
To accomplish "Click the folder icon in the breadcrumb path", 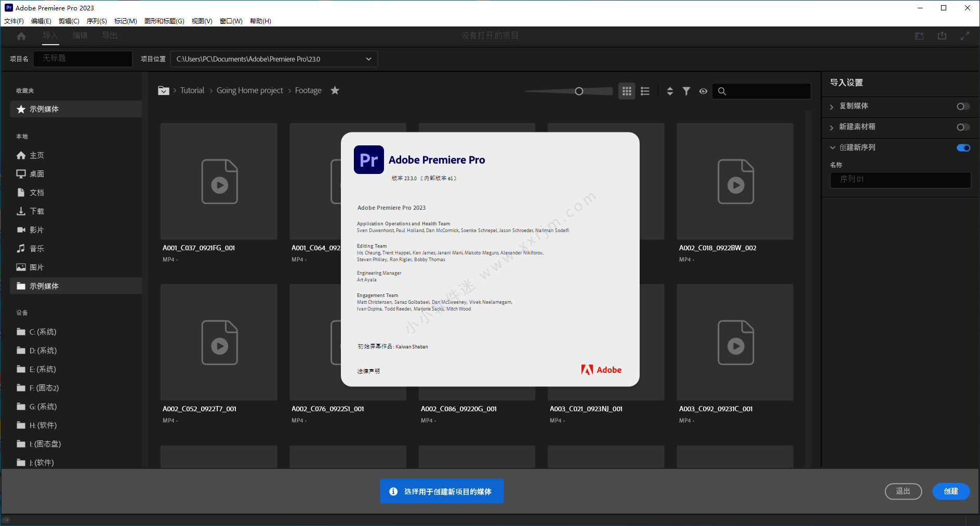I will [x=164, y=90].
